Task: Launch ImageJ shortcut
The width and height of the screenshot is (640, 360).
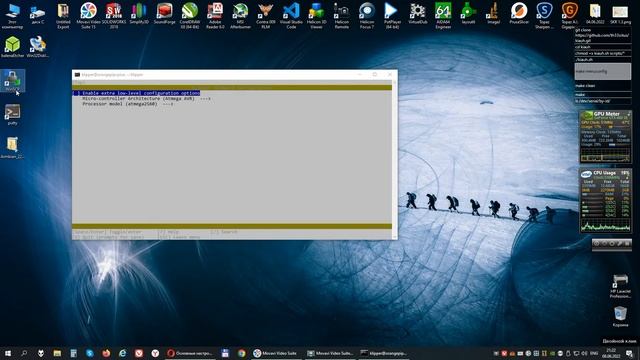Action: click(x=493, y=14)
